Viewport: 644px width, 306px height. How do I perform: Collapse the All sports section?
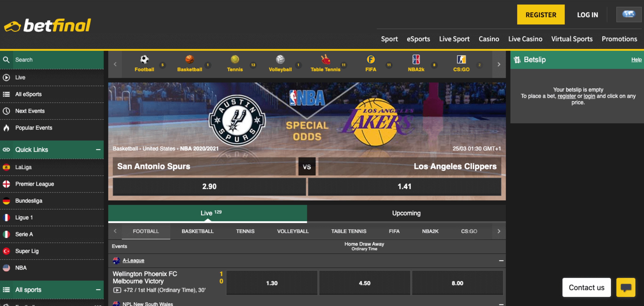(98, 290)
